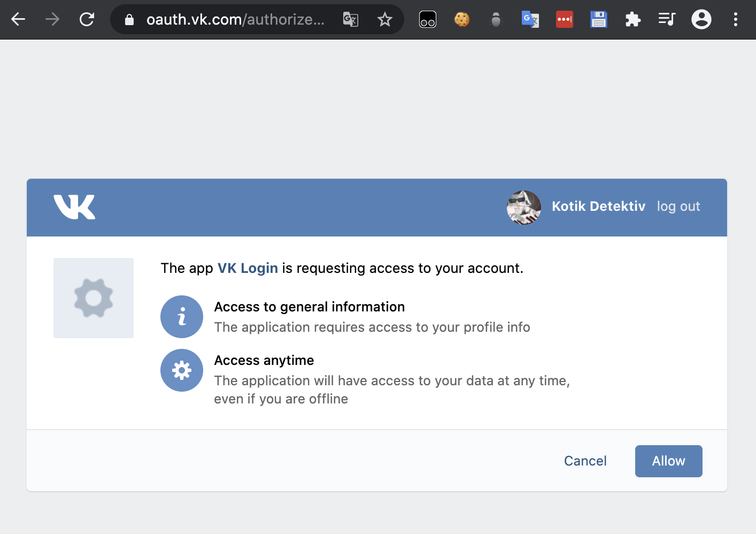Open the cookie extension

click(x=462, y=20)
